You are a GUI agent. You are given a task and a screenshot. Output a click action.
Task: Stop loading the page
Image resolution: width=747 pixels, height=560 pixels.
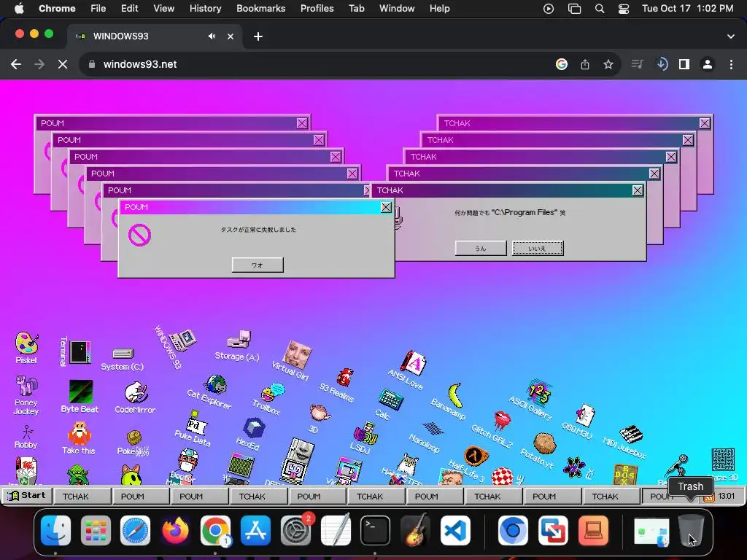[63, 64]
